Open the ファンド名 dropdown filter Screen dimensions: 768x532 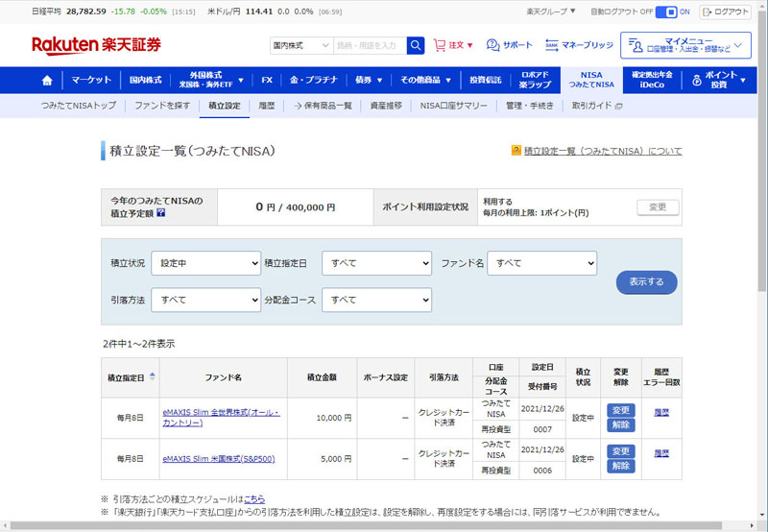click(541, 263)
